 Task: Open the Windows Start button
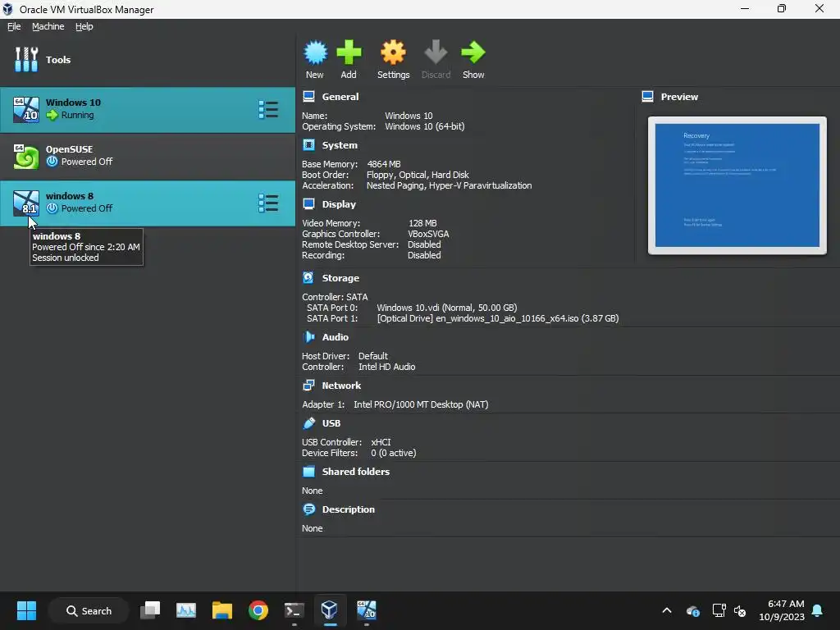tap(26, 610)
